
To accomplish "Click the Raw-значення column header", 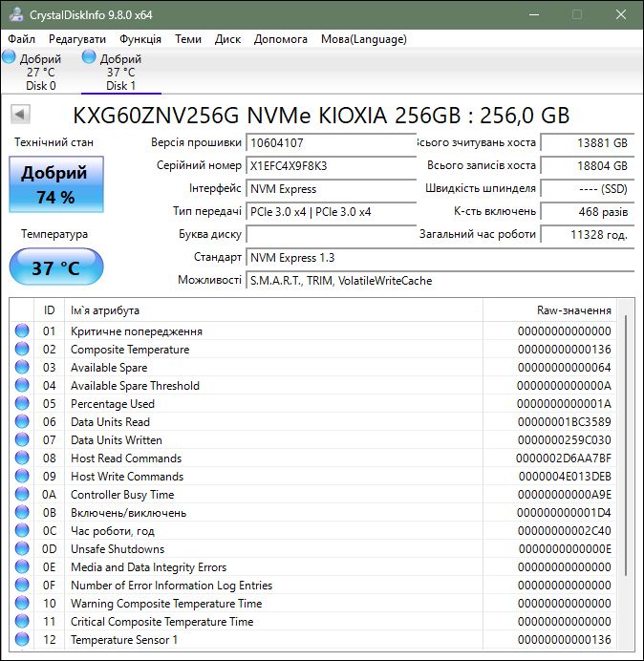I will [549, 310].
